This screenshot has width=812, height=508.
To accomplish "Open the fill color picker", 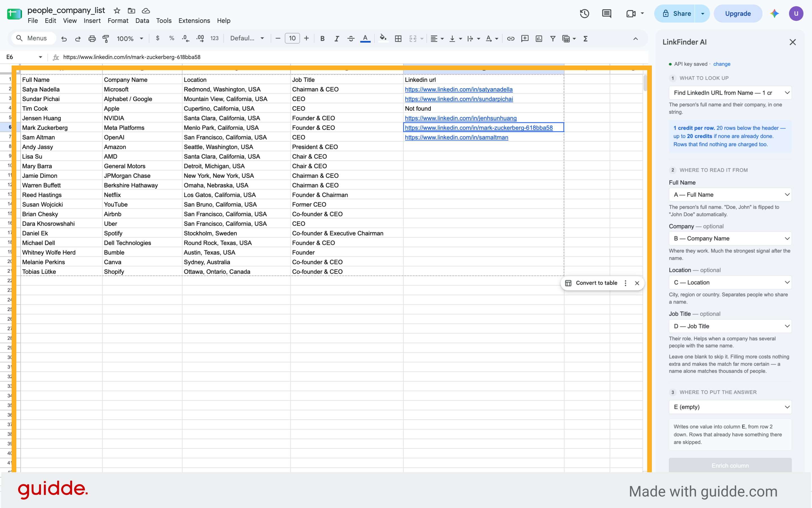I will (x=383, y=38).
